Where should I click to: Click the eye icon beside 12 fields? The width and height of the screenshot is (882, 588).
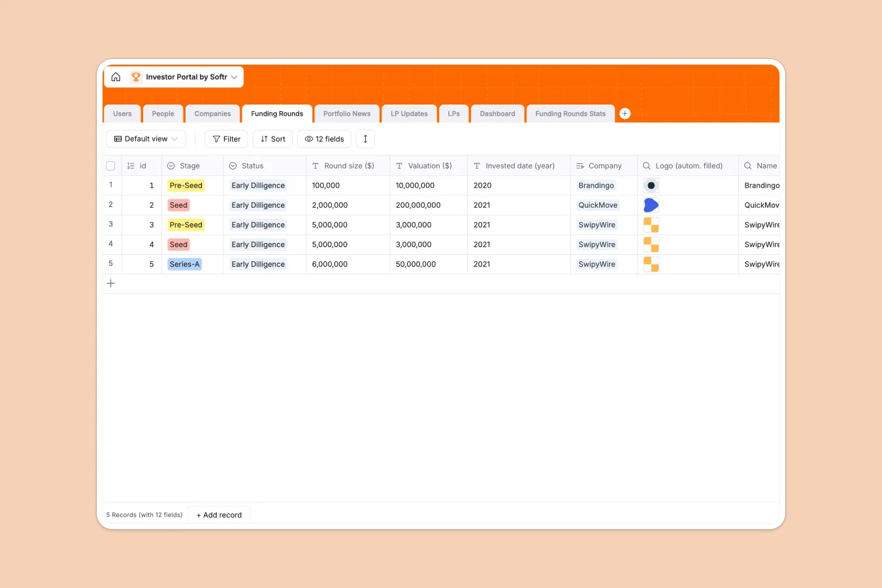pos(308,139)
